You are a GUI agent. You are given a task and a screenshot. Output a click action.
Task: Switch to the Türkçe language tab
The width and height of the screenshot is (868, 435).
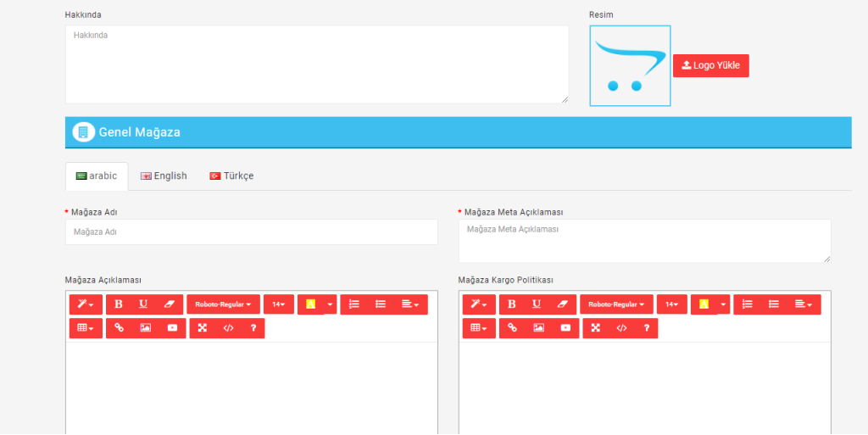[231, 176]
